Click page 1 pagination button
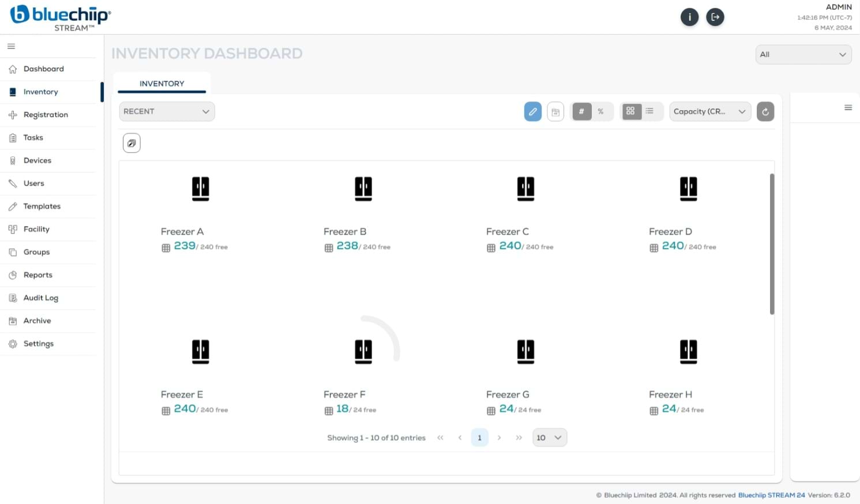The width and height of the screenshot is (860, 504). [479, 438]
